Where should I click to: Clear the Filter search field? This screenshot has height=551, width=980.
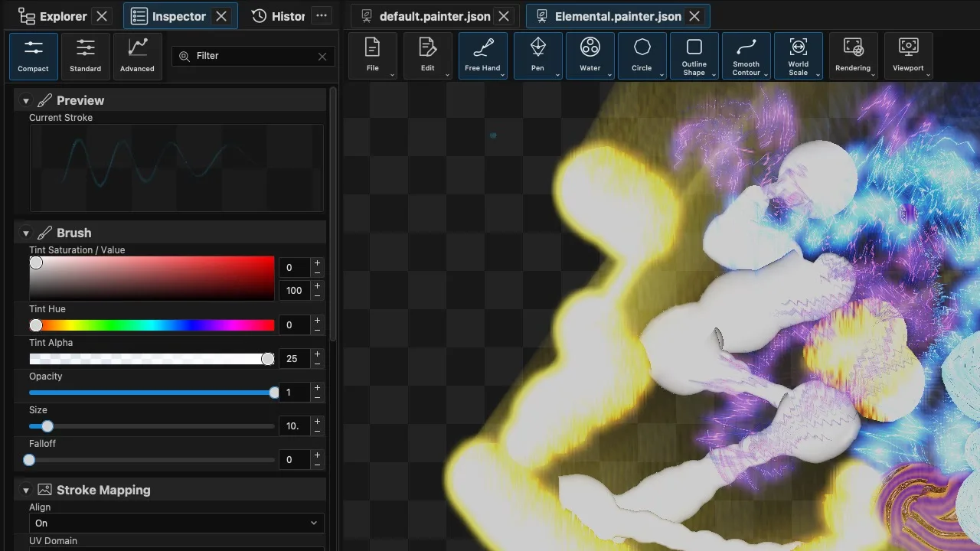click(x=322, y=56)
